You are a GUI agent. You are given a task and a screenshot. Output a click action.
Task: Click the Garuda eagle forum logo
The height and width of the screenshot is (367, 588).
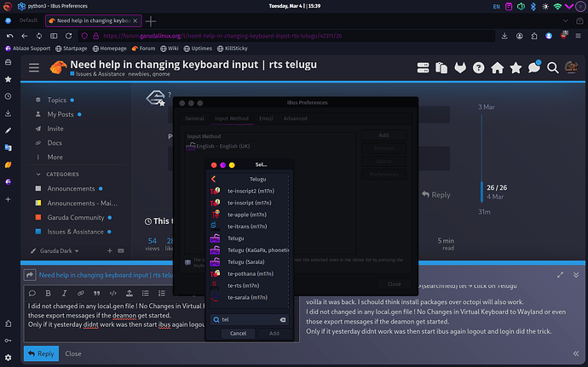(x=58, y=67)
